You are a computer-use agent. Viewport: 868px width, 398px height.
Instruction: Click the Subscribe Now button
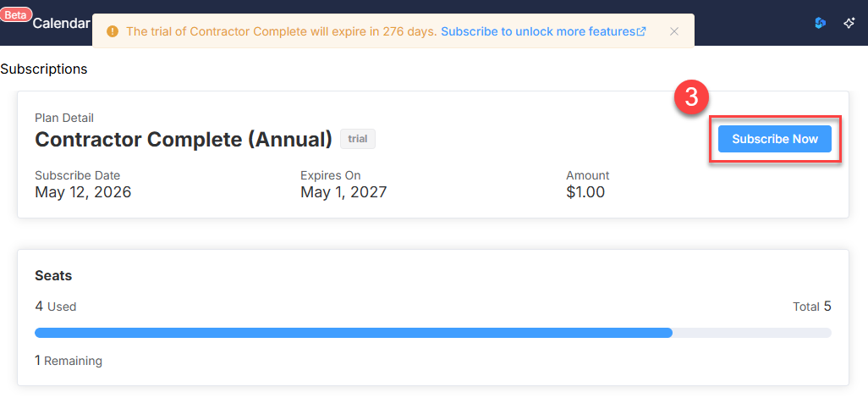click(x=774, y=139)
